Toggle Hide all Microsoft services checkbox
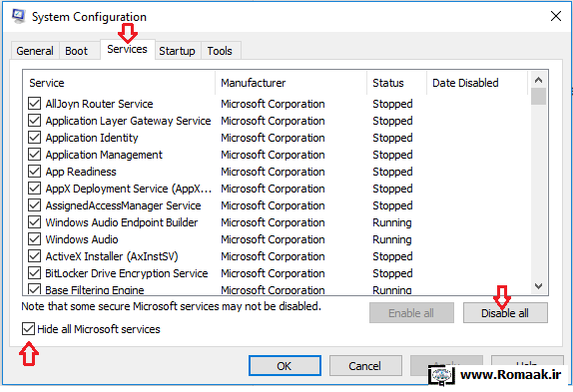The height and width of the screenshot is (392, 573). pos(28,329)
